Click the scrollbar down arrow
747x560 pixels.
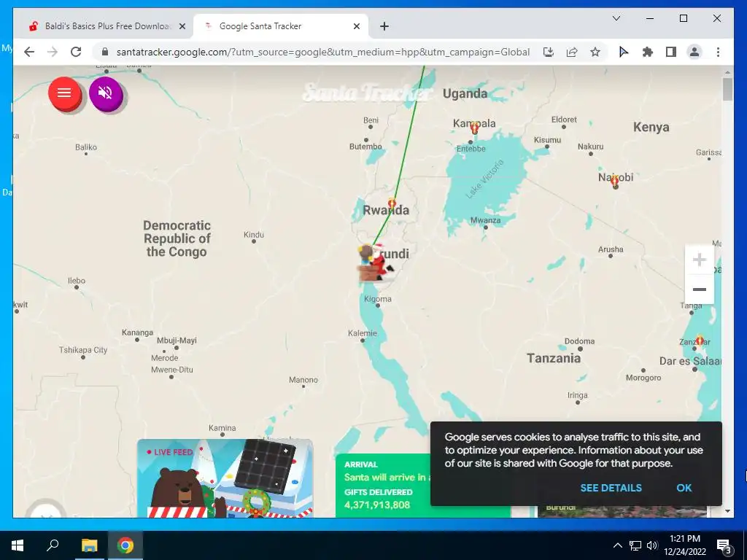tap(727, 511)
